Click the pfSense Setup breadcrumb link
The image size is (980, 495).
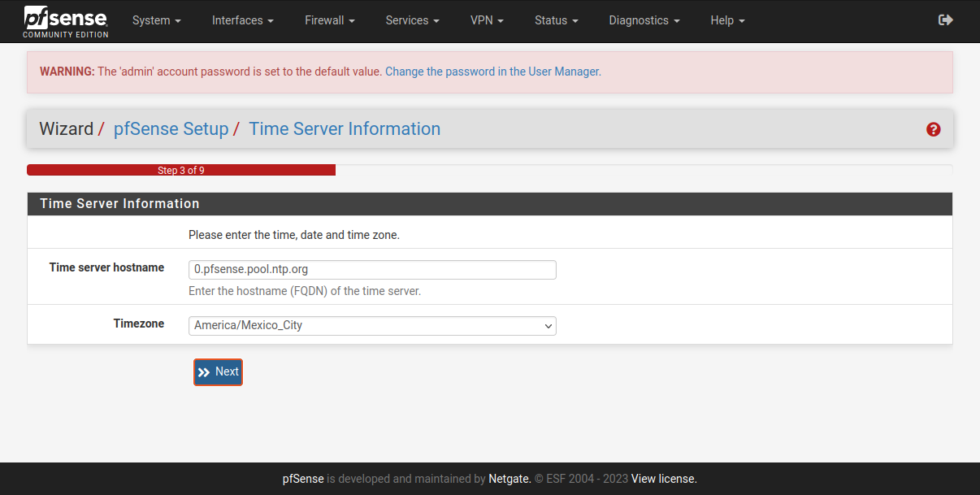pos(171,128)
